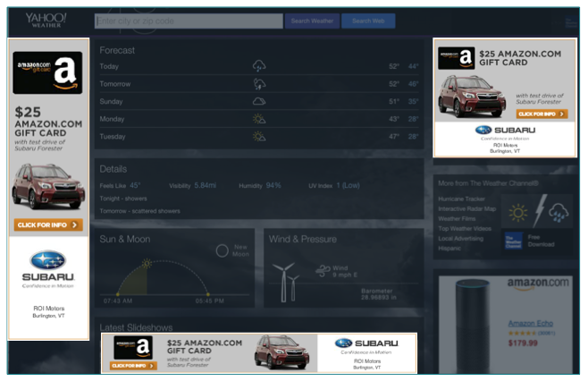Select the Tomorrow forecast row label

115,84
